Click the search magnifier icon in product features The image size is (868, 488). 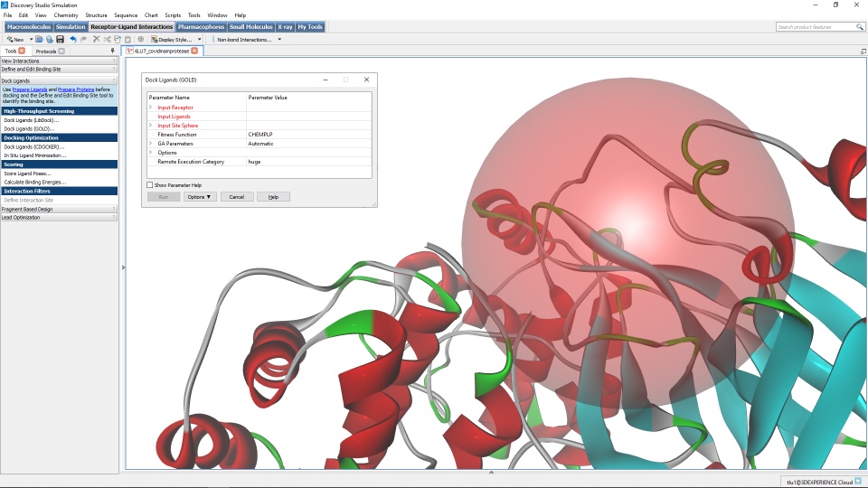coord(860,26)
